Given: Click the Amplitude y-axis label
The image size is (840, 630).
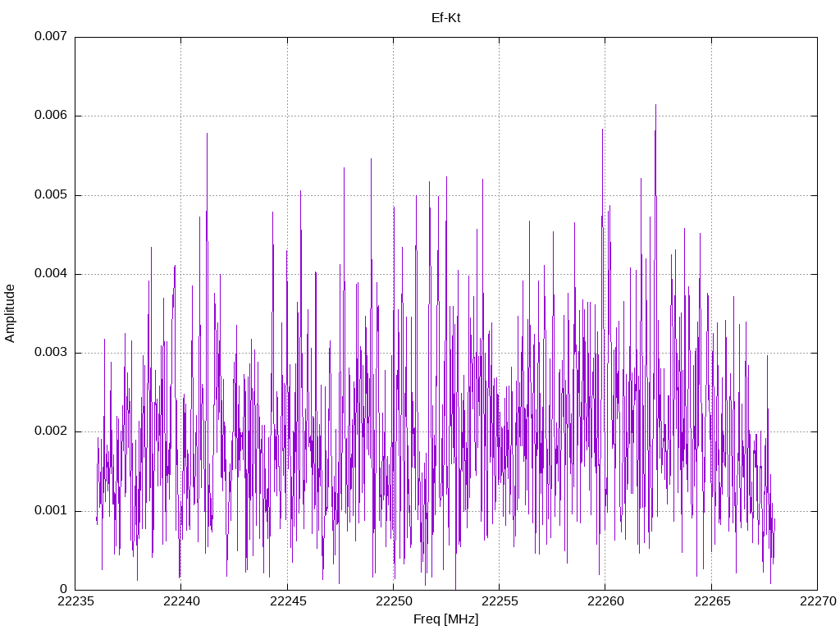Looking at the screenshot, I should (x=10, y=313).
